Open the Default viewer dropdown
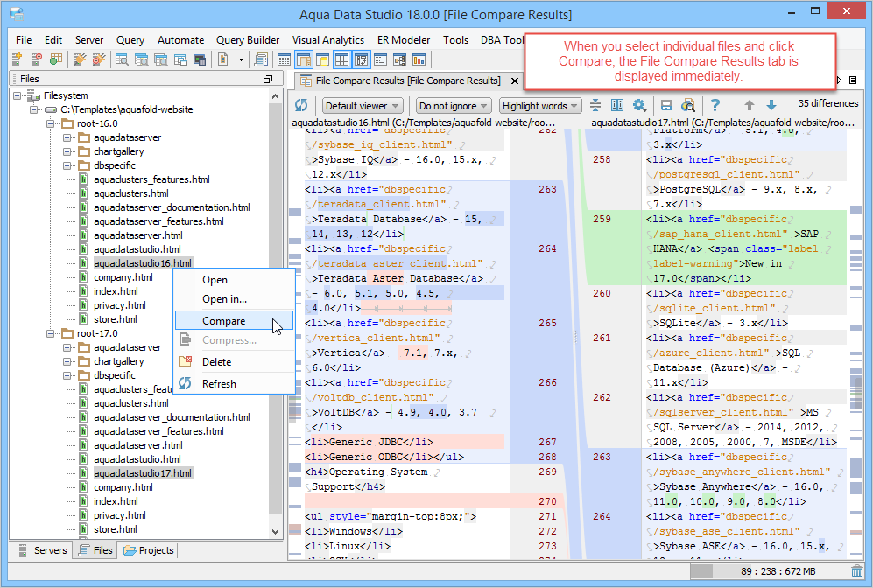 tap(363, 106)
